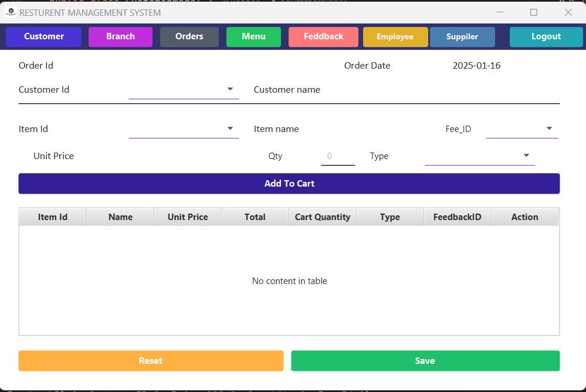Expand the Customer Id dropdown
The height and width of the screenshot is (392, 586).
click(184, 90)
